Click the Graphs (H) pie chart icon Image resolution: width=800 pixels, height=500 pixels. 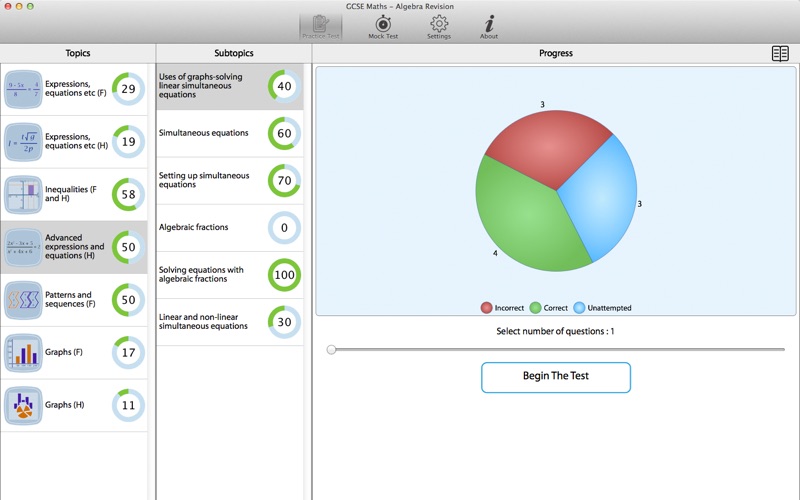point(23,406)
